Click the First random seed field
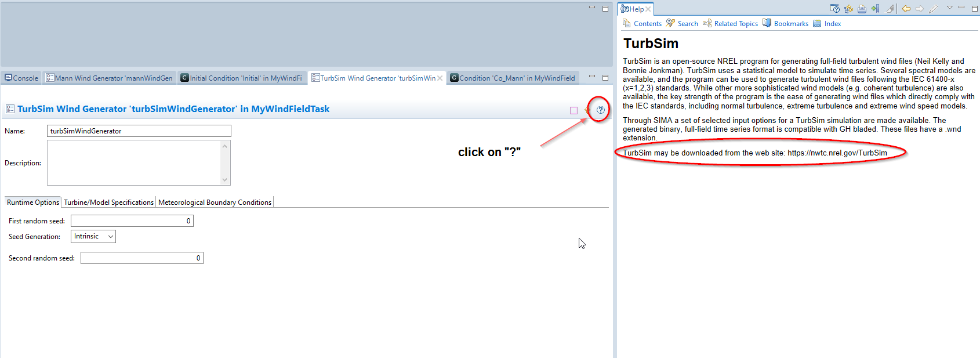The width and height of the screenshot is (980, 358). [x=132, y=221]
